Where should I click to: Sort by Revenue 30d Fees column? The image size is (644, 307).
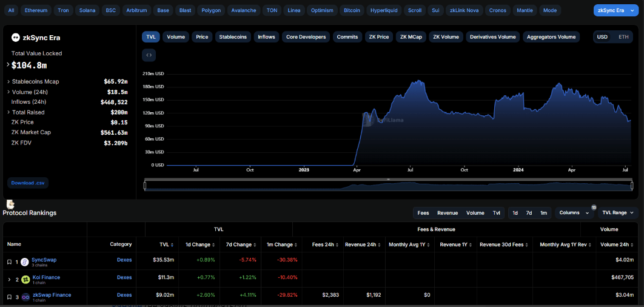coord(526,245)
